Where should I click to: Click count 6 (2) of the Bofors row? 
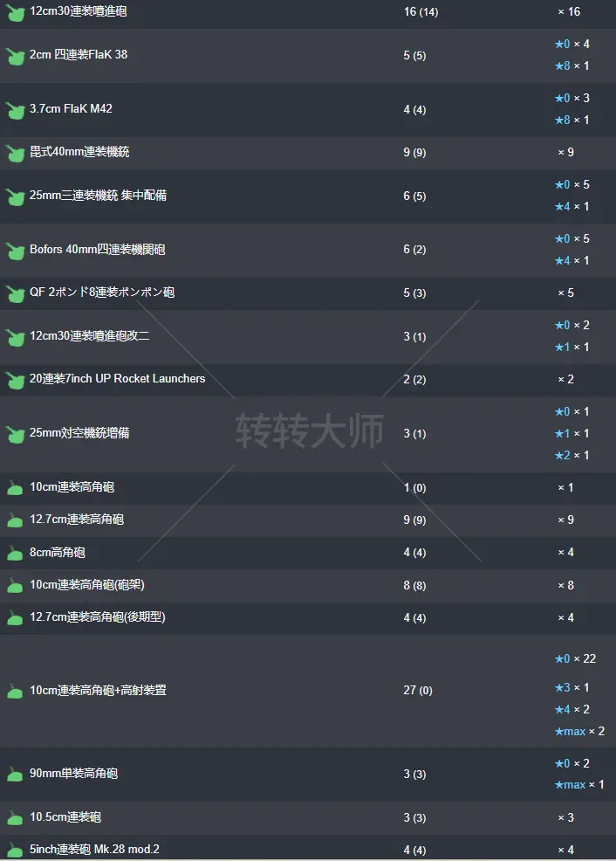pos(414,249)
